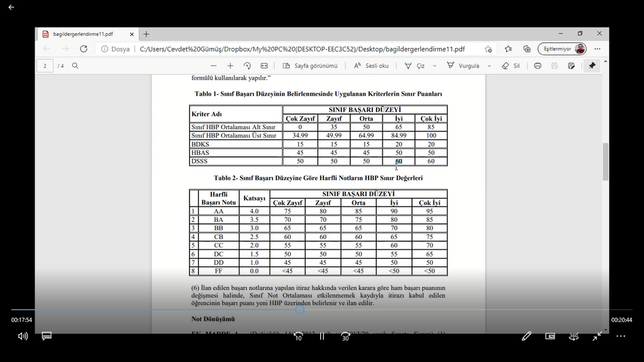
Task: Click the 84.99 value in Tablo 1
Action: coord(398,135)
